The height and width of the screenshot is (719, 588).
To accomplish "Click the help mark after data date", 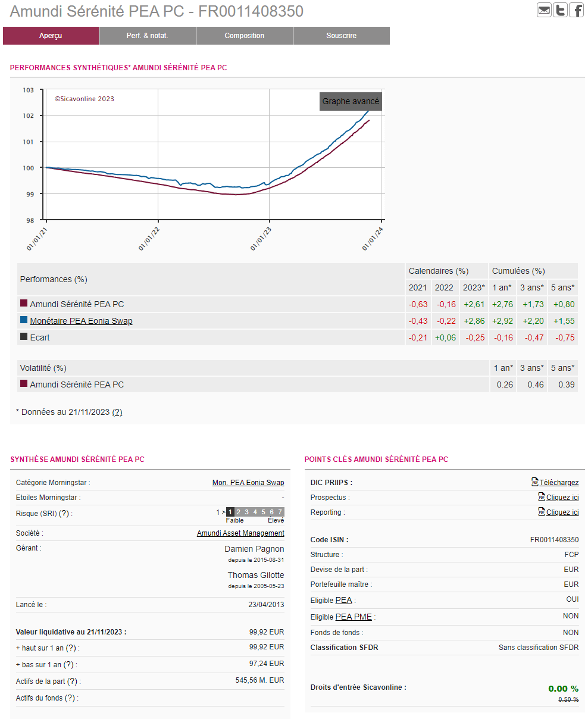I will [117, 412].
